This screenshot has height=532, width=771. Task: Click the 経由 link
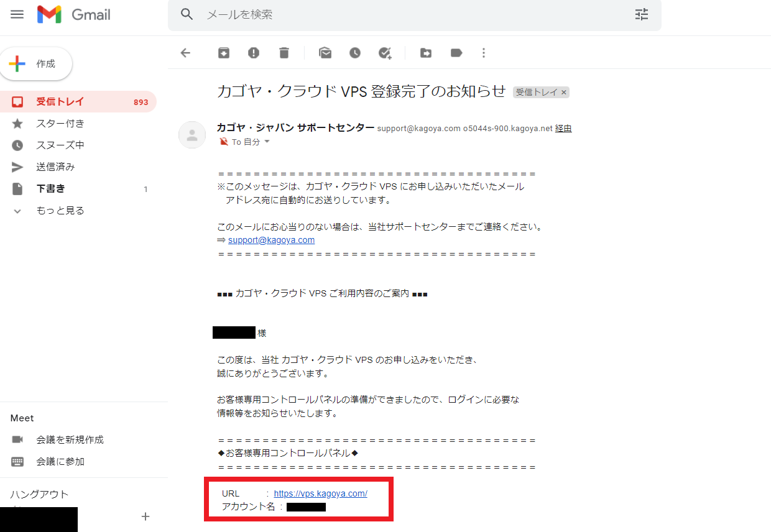[x=563, y=129]
